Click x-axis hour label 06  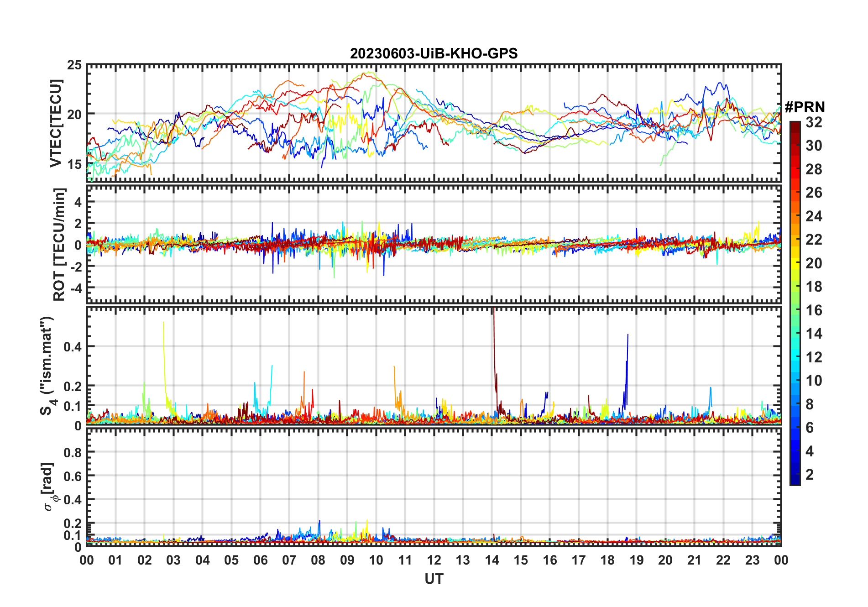tap(260, 560)
